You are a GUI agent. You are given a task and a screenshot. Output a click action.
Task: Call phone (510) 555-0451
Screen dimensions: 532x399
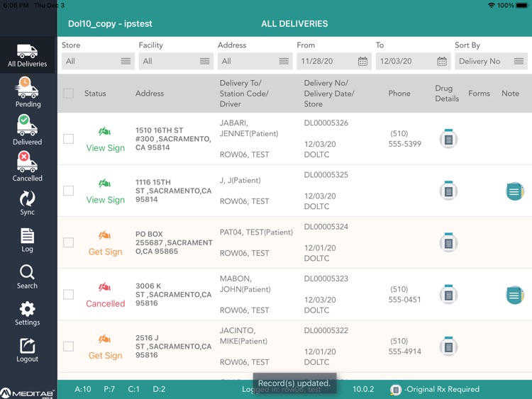tap(404, 294)
